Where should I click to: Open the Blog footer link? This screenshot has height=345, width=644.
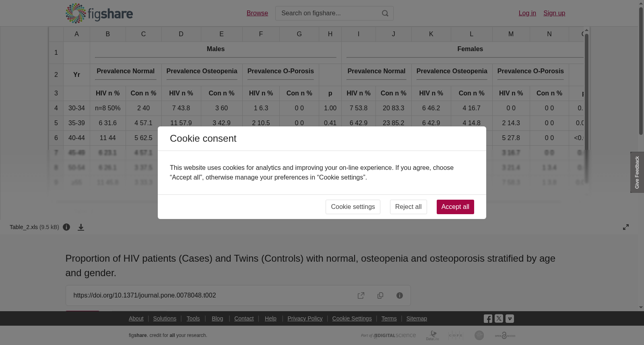point(217,318)
